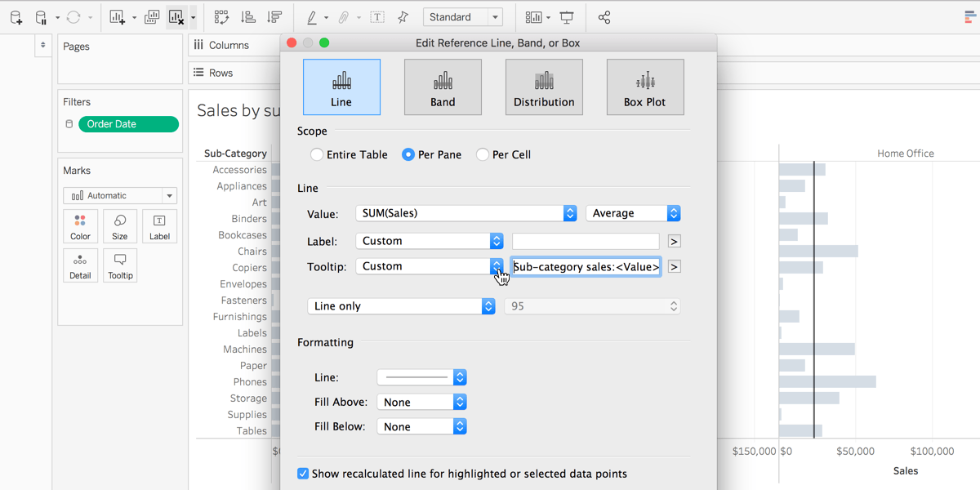Click the Duplicate sheet icon
This screenshot has width=980, height=490.
pyautogui.click(x=152, y=17)
